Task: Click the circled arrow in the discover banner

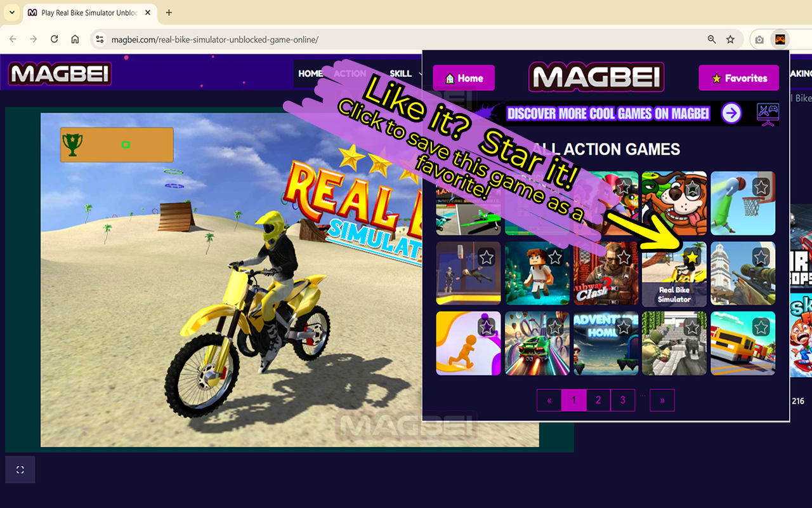Action: pyautogui.click(x=731, y=114)
